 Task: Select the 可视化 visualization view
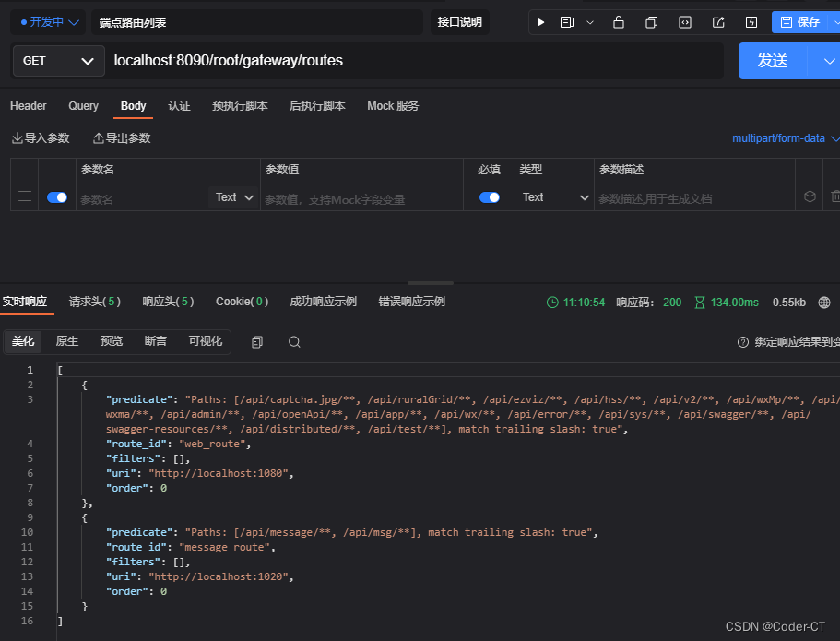(x=206, y=341)
